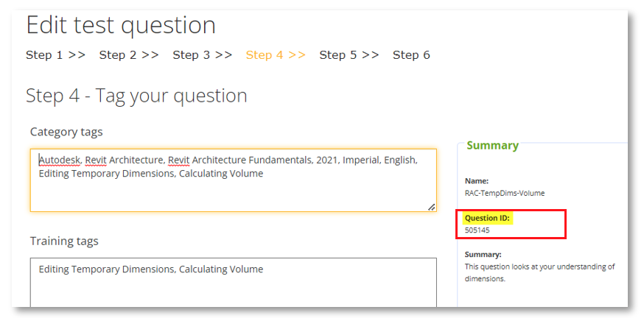Image resolution: width=644 pixels, height=318 pixels.
Task: Select the highlighted Step 4 link
Action: pos(276,55)
